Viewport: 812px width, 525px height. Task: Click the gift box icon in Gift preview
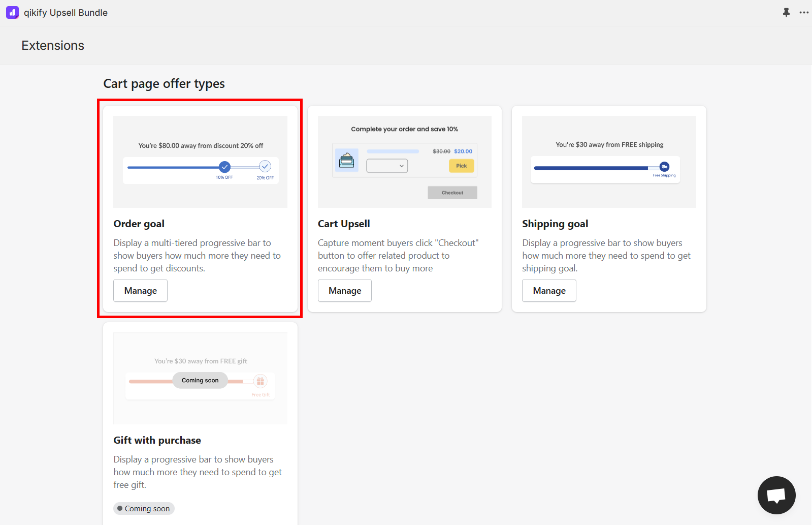pyautogui.click(x=260, y=381)
